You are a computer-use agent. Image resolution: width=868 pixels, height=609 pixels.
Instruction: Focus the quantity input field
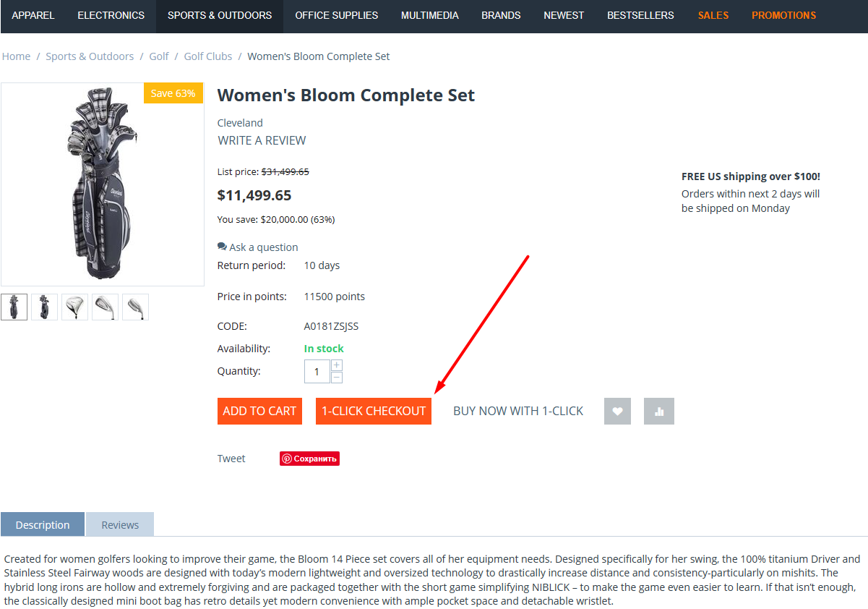[x=317, y=372]
